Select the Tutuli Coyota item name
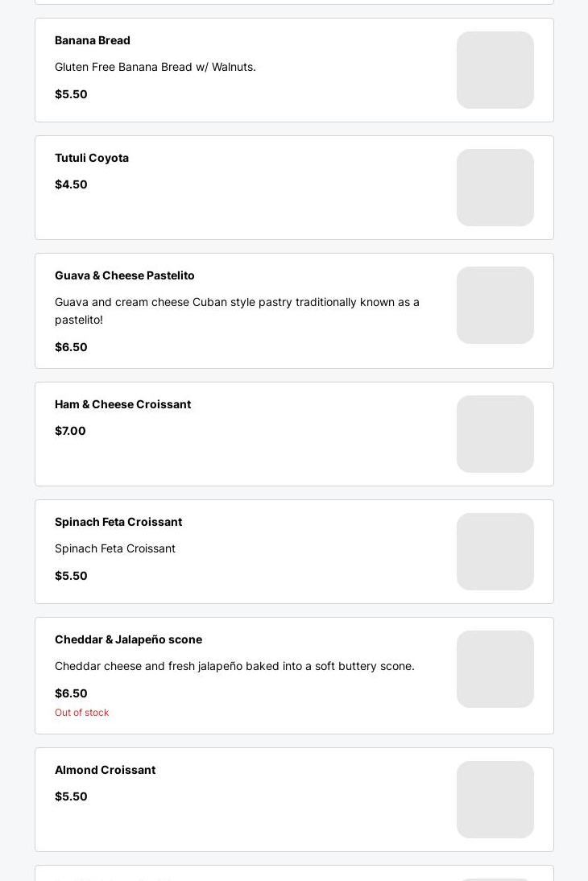Screen dimensions: 588x881 (x=92, y=158)
